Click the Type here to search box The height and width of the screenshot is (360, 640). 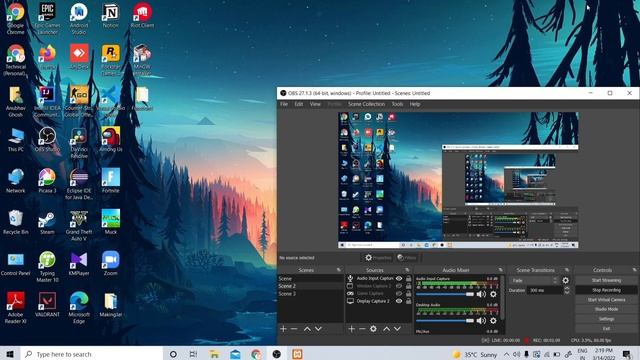click(92, 354)
